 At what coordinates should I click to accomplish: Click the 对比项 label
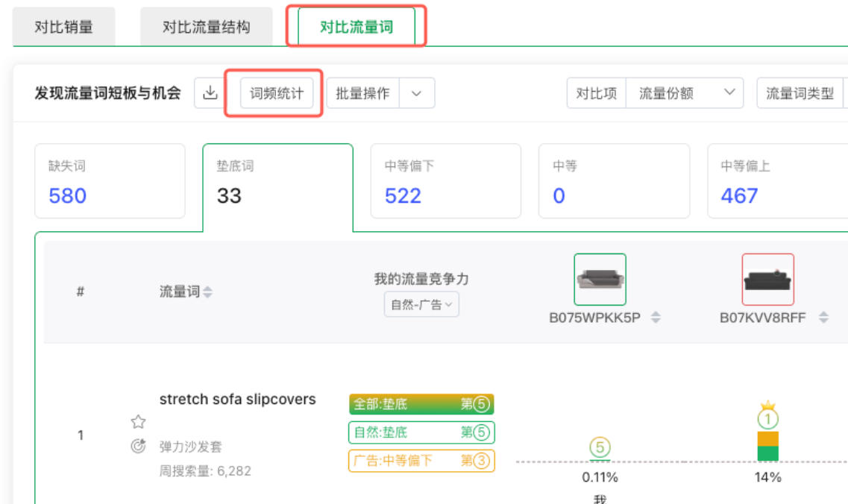click(597, 93)
